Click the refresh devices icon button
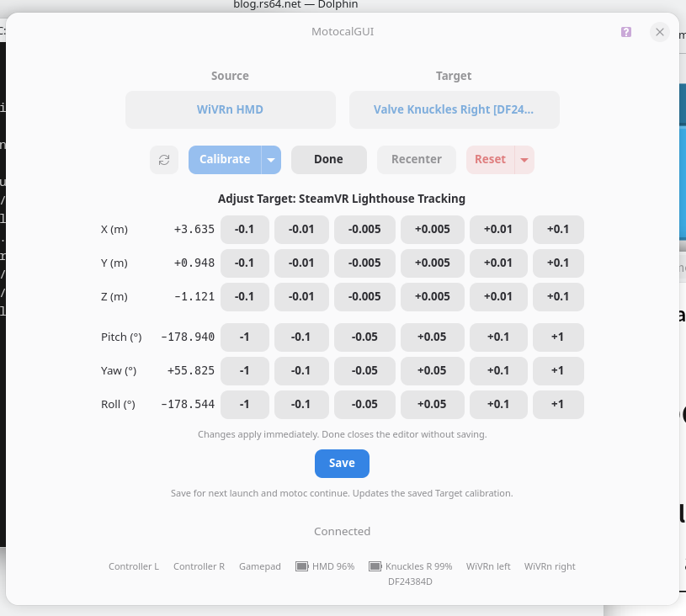Viewport: 686px width, 616px height. click(x=164, y=160)
